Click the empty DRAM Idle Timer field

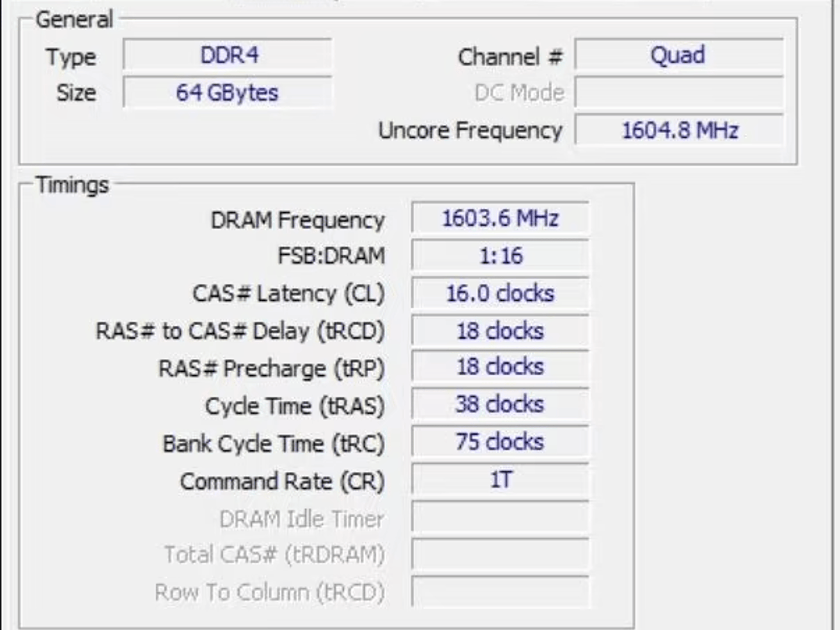point(500,517)
